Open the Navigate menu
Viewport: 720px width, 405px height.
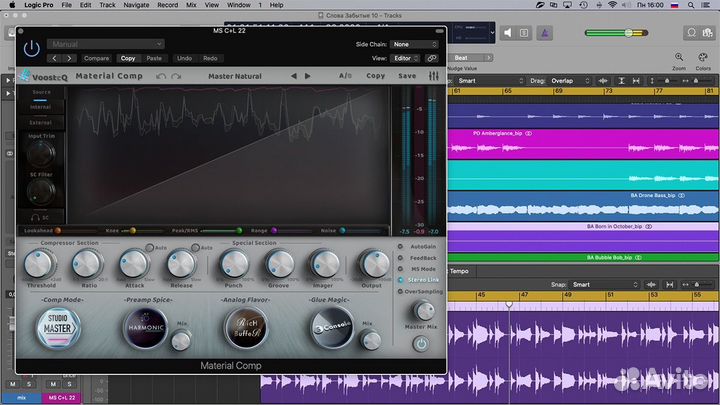(x=137, y=5)
